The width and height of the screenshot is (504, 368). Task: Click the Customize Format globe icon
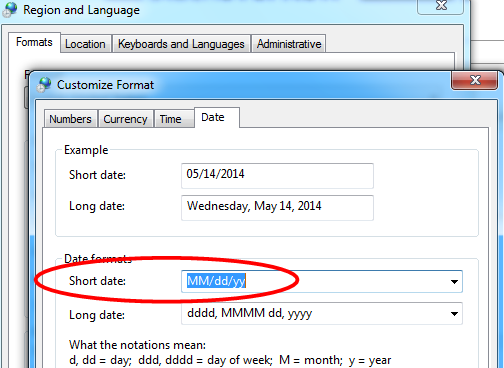coord(44,84)
